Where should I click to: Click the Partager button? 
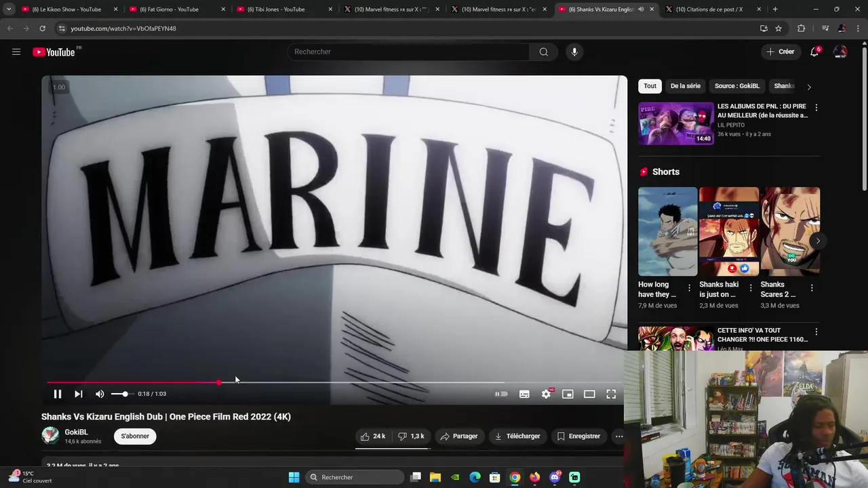(x=459, y=436)
